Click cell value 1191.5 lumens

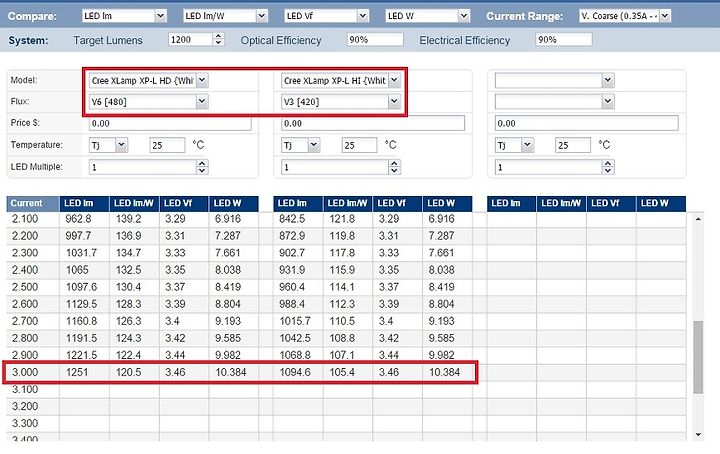coord(81,338)
